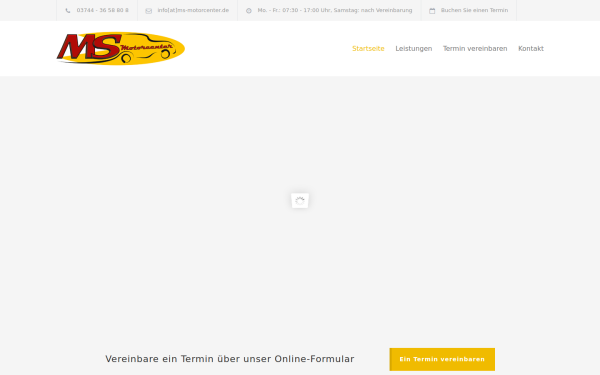This screenshot has width=600, height=375.
Task: Click the clock opening-hours icon
Action: pyautogui.click(x=249, y=11)
